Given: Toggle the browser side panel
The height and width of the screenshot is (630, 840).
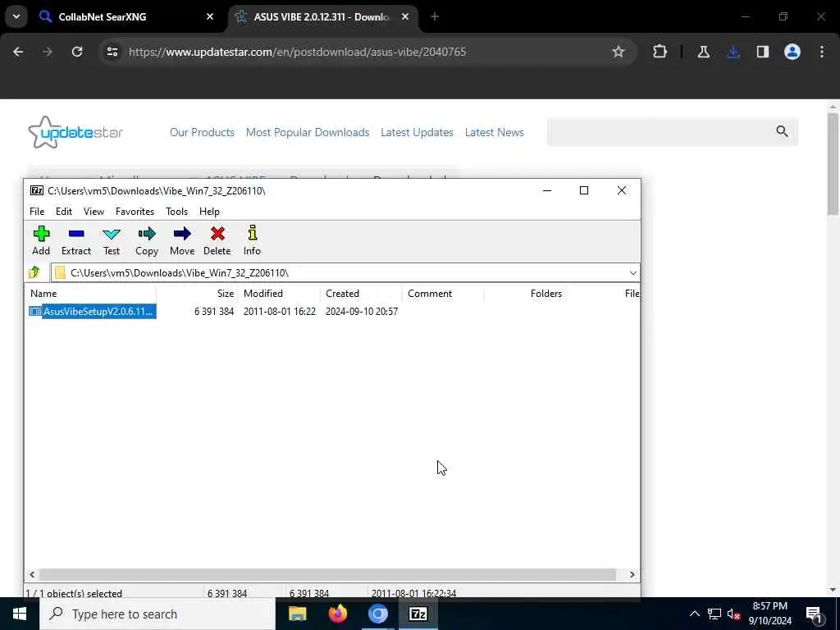Looking at the screenshot, I should (763, 52).
